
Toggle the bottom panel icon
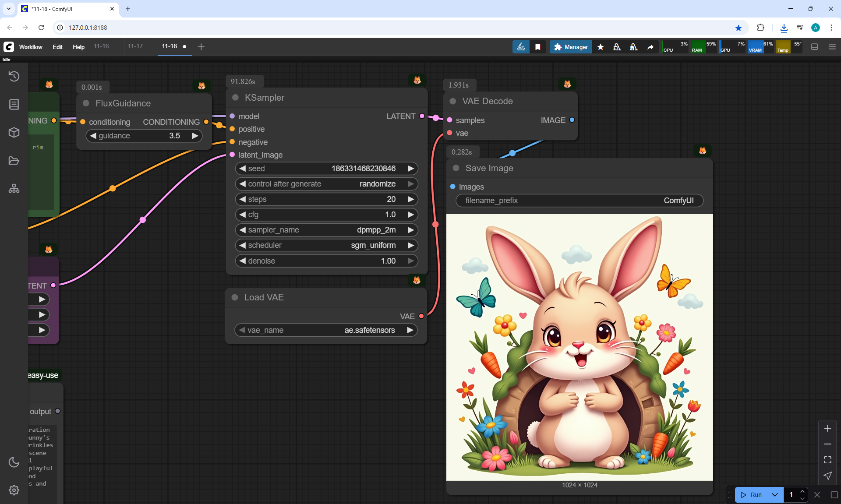click(x=815, y=47)
